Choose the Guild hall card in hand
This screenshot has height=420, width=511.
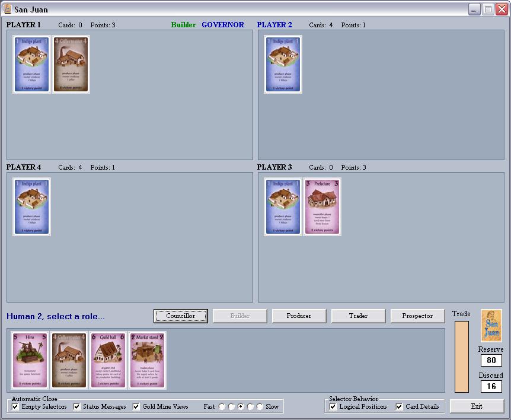coord(108,360)
